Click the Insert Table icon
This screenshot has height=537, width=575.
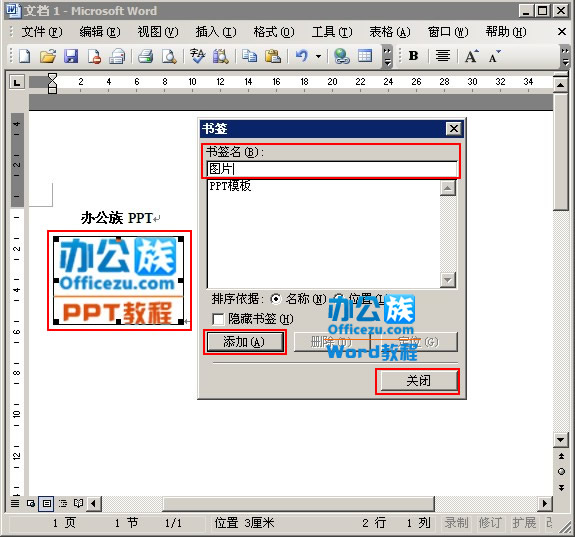(x=365, y=56)
